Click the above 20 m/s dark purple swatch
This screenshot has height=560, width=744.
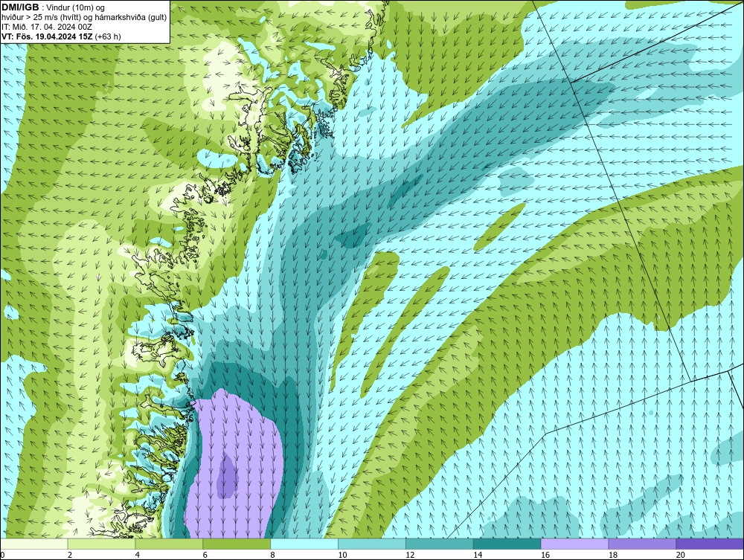(x=710, y=544)
